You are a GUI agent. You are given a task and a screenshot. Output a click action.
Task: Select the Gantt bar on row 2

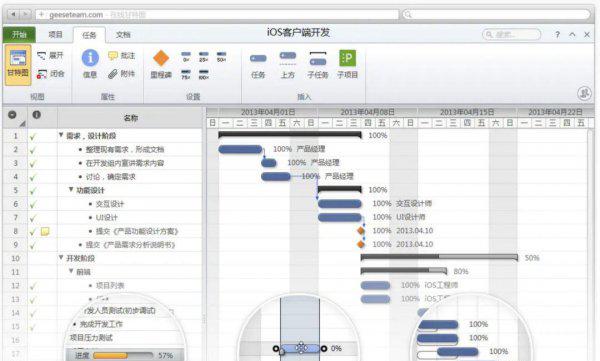click(x=240, y=149)
